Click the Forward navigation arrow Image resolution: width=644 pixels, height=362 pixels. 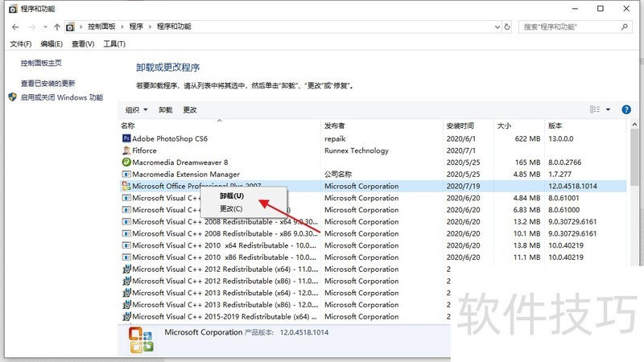pyautogui.click(x=31, y=27)
